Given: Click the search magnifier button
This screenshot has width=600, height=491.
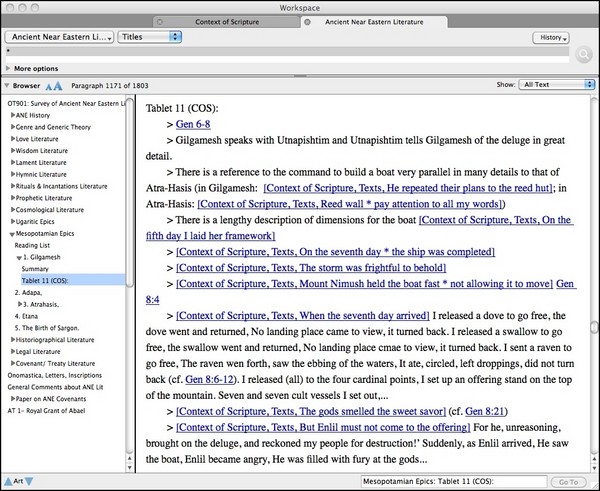Looking at the screenshot, I should (584, 55).
